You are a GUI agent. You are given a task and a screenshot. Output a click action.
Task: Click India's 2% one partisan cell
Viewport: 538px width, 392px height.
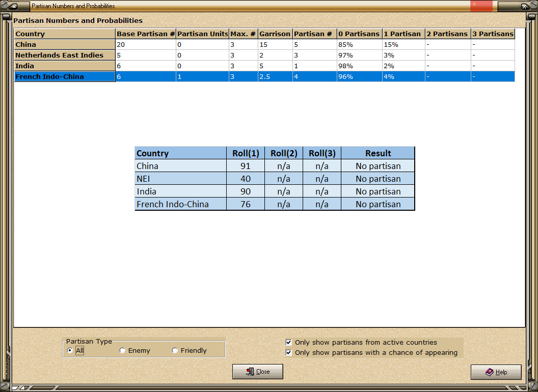point(404,66)
